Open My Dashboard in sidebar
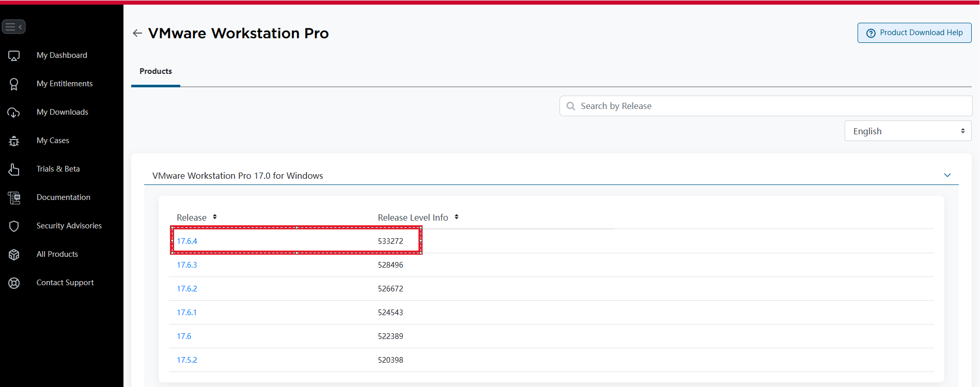The image size is (980, 387). coord(62,55)
